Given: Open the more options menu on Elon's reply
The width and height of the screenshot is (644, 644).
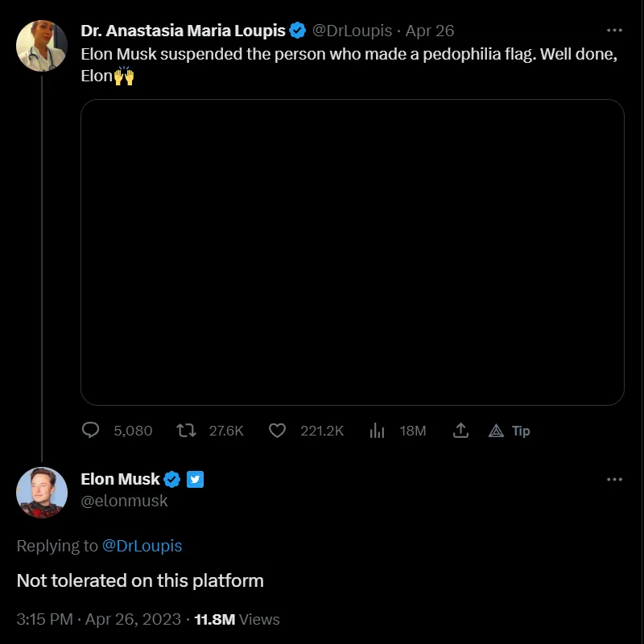Looking at the screenshot, I should click(x=614, y=479).
